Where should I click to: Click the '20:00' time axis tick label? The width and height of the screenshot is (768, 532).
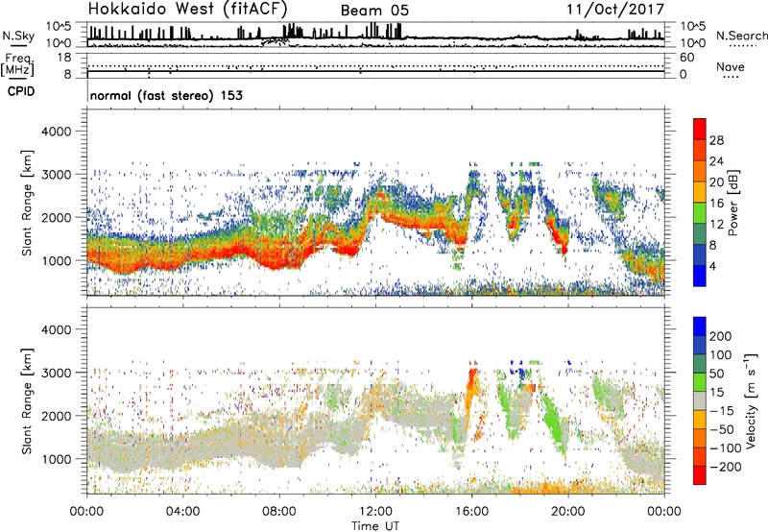tap(568, 512)
